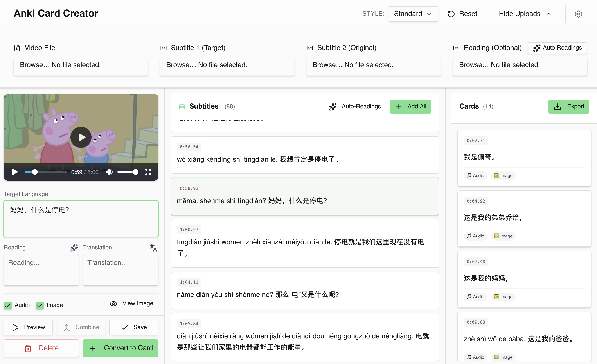This screenshot has width=597, height=364.
Task: Toggle the Audio checkbox off
Action: [7, 305]
